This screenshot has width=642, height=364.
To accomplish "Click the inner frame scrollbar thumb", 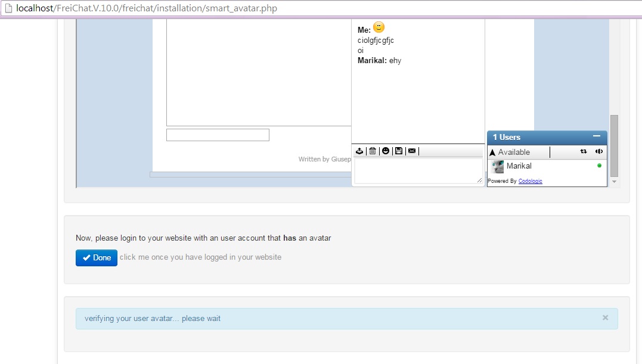I will [614, 145].
